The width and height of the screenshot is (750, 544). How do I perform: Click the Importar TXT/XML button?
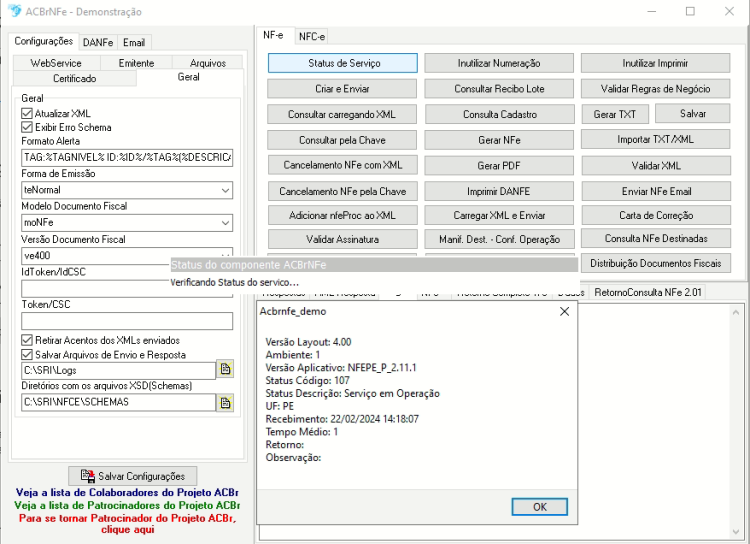(655, 140)
